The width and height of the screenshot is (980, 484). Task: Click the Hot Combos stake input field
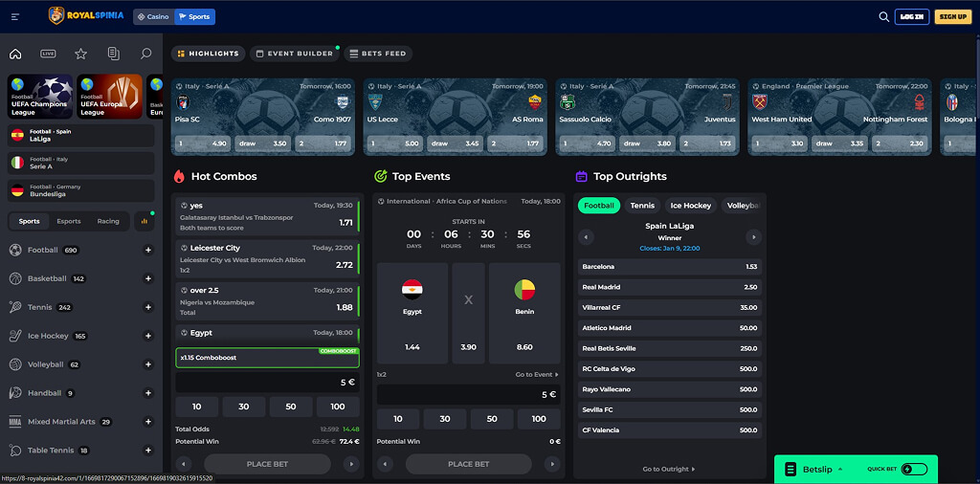coord(268,383)
